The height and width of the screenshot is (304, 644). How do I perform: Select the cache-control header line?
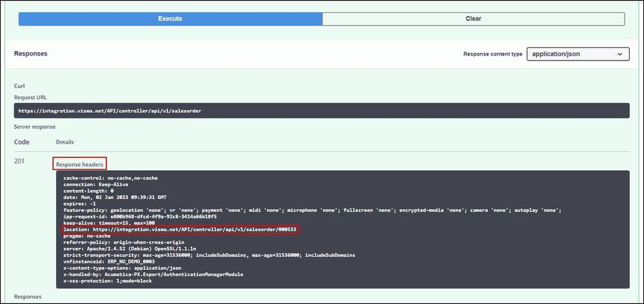[x=111, y=178]
